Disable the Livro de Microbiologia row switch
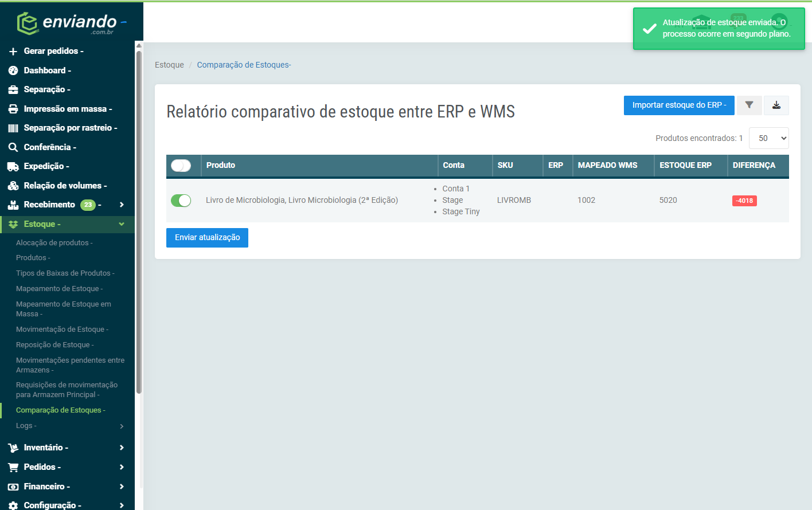 coord(181,201)
